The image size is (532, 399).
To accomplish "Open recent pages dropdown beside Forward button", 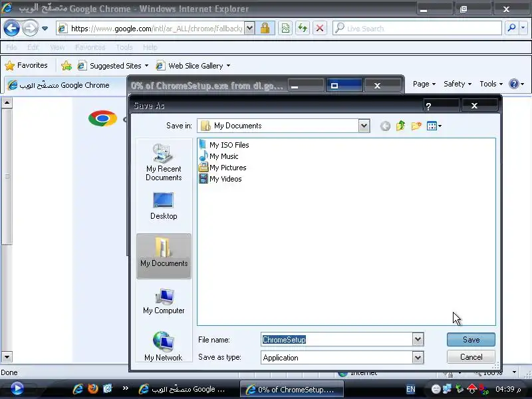I will click(45, 29).
